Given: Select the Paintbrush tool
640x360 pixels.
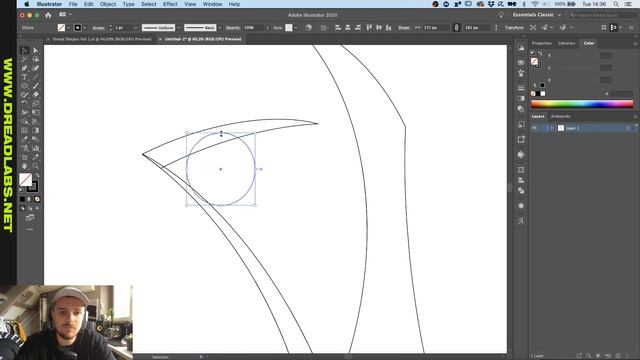Looking at the screenshot, I should [36, 86].
